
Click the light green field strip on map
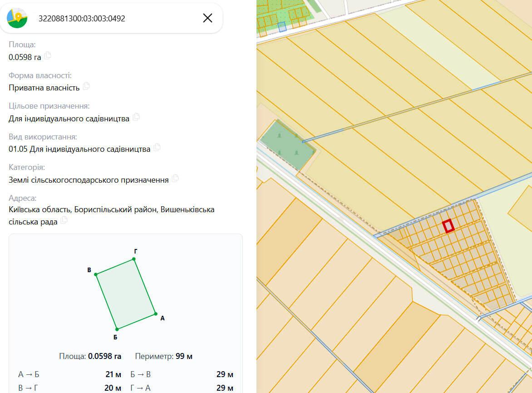(x=438, y=48)
